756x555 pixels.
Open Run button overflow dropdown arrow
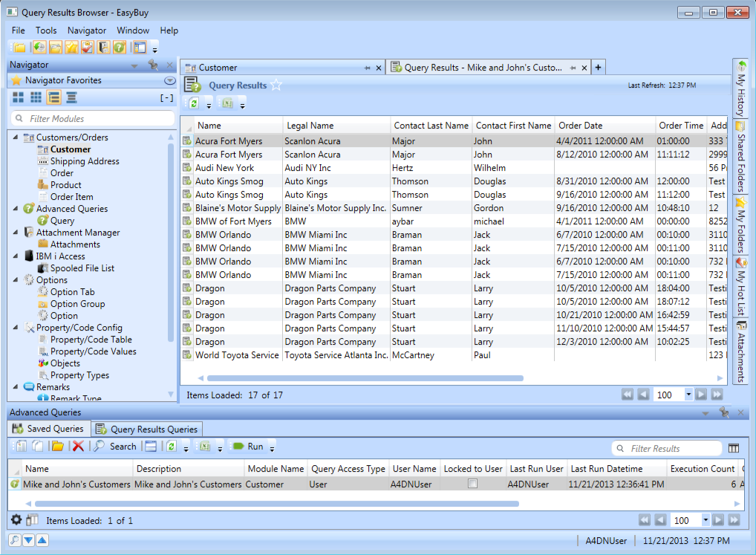coord(272,449)
